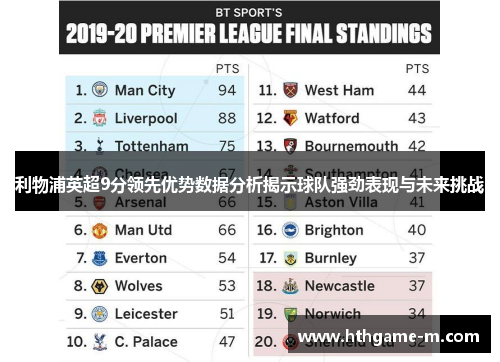The image size is (500, 362).
Task: Click the Everton club crest
Action: pyautogui.click(x=99, y=258)
